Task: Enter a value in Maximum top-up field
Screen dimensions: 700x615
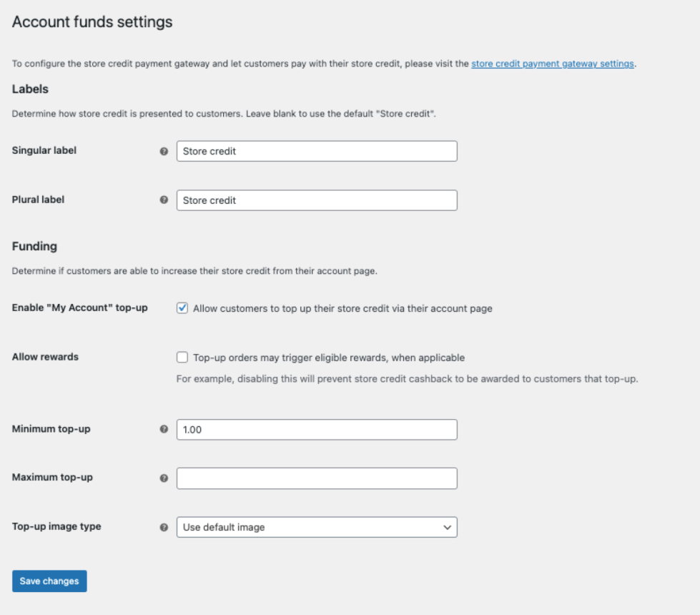Action: (x=317, y=478)
